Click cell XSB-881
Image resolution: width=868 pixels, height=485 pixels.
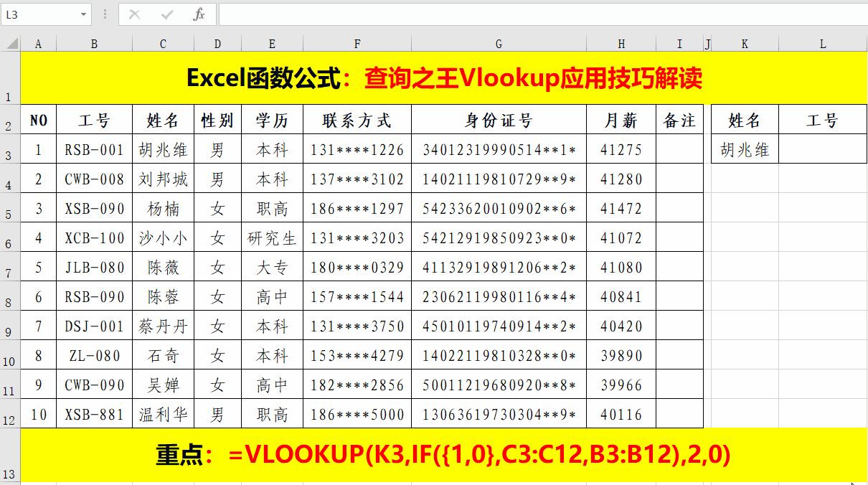pyautogui.click(x=95, y=414)
